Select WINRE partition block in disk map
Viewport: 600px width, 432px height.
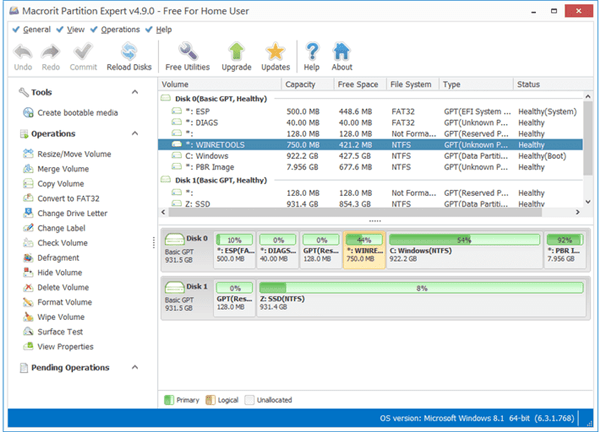[x=364, y=250]
